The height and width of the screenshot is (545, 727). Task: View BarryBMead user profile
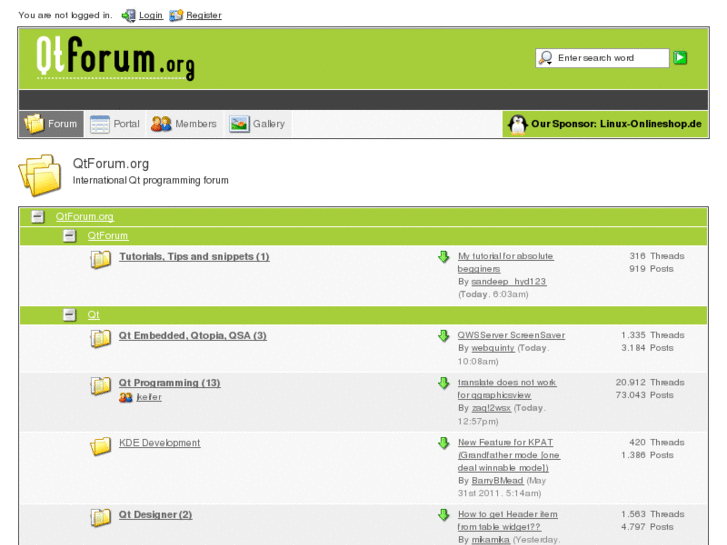coord(497,481)
